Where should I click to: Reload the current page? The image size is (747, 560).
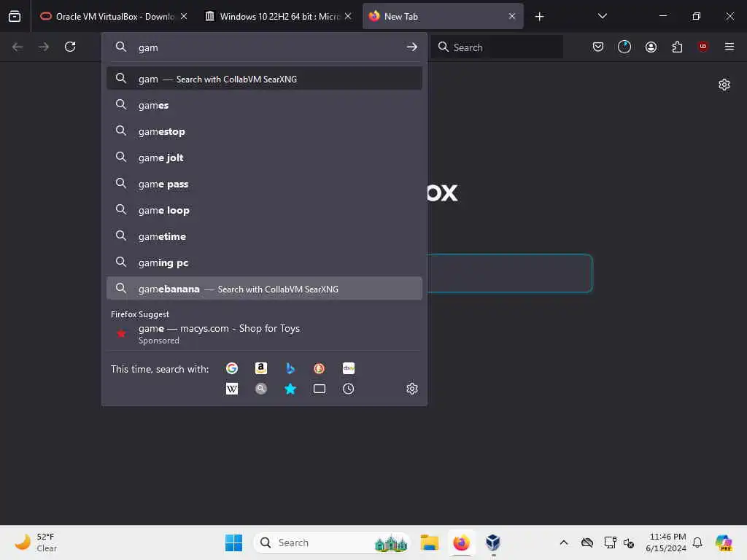coord(70,47)
